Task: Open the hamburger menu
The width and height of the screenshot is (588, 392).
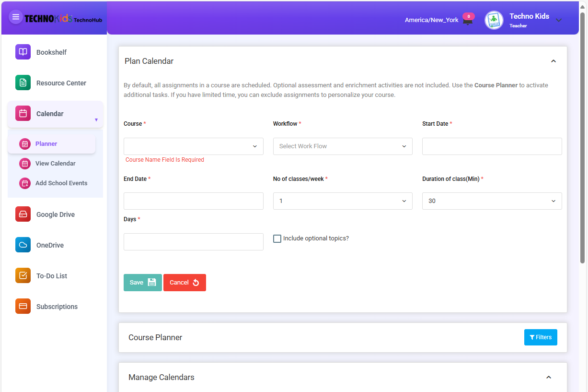Action: coord(16,16)
